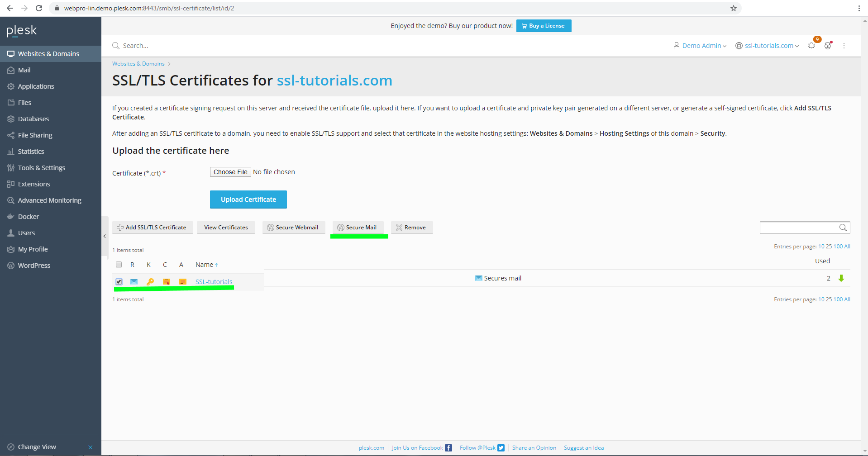Click the Choose File button
The image size is (868, 456).
[x=230, y=172]
